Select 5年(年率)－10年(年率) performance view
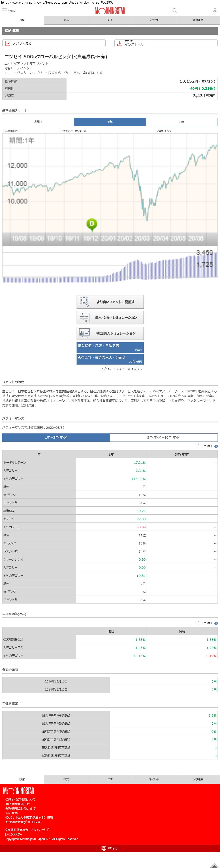Screen dimensions: 220x868 [163, 437]
